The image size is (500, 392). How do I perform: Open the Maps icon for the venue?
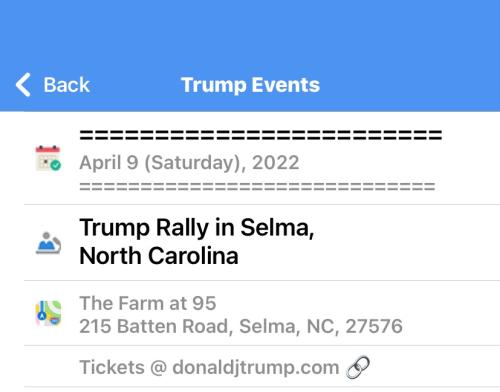click(x=48, y=313)
